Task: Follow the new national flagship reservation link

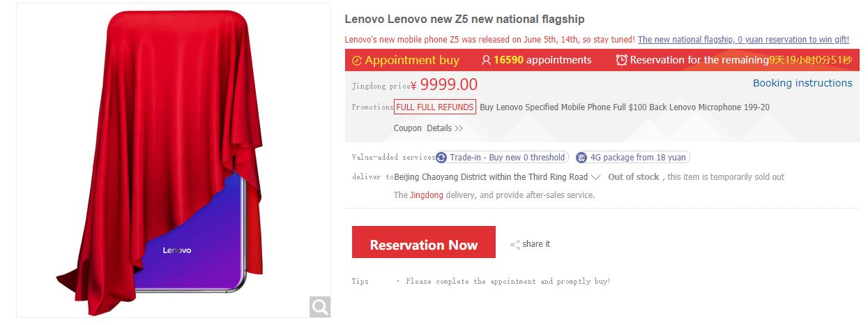Action: click(743, 40)
